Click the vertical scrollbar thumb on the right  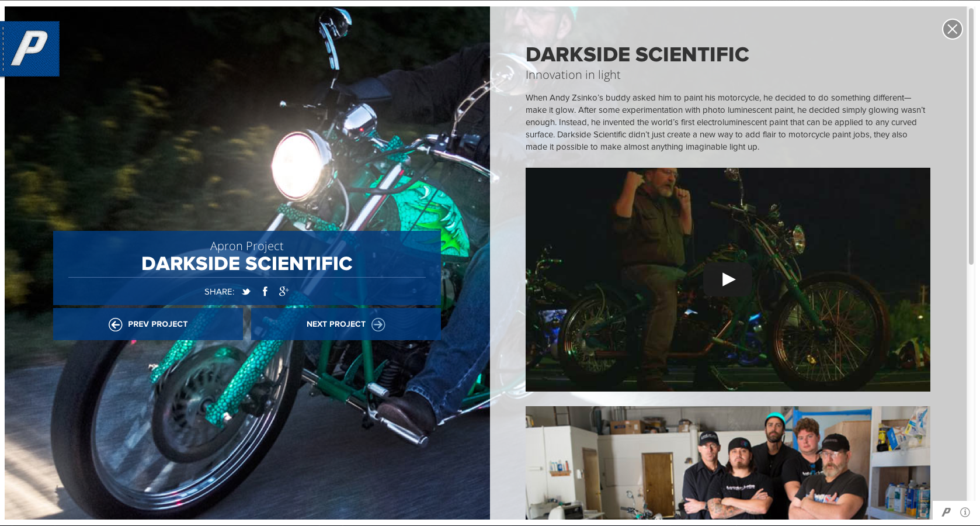971,140
